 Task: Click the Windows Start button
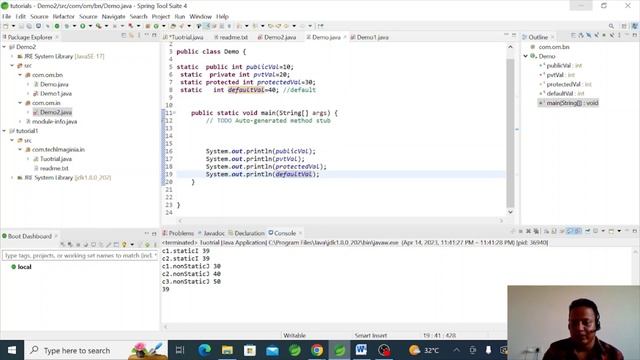pyautogui.click(x=12, y=350)
